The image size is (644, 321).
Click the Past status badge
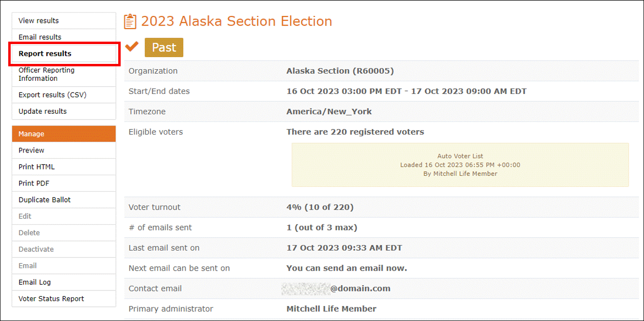point(164,47)
